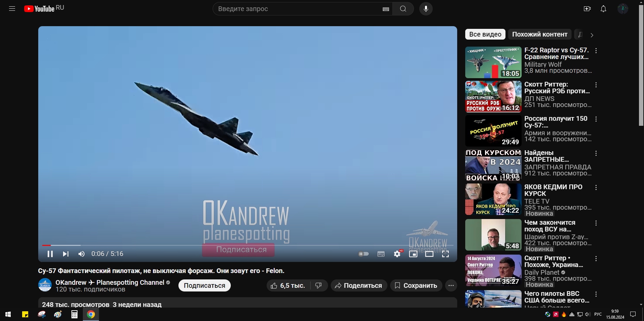This screenshot has width=644, height=321.
Task: Switch input language РУС indicator
Action: coord(598,314)
